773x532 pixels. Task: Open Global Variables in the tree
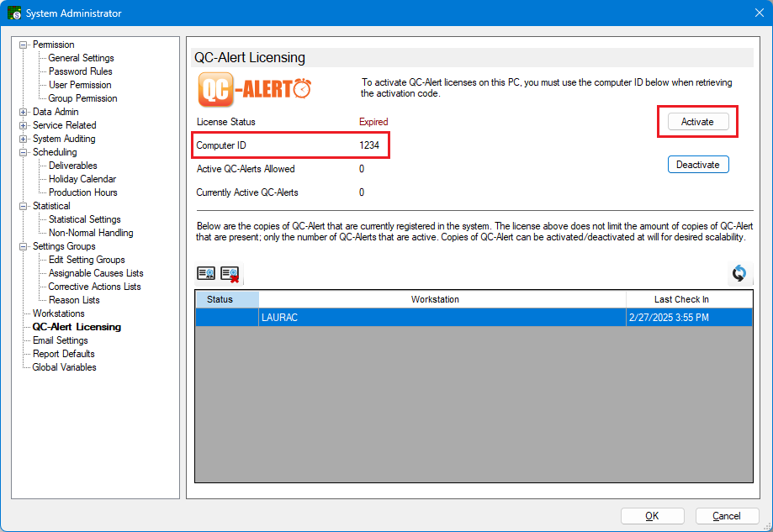[64, 367]
